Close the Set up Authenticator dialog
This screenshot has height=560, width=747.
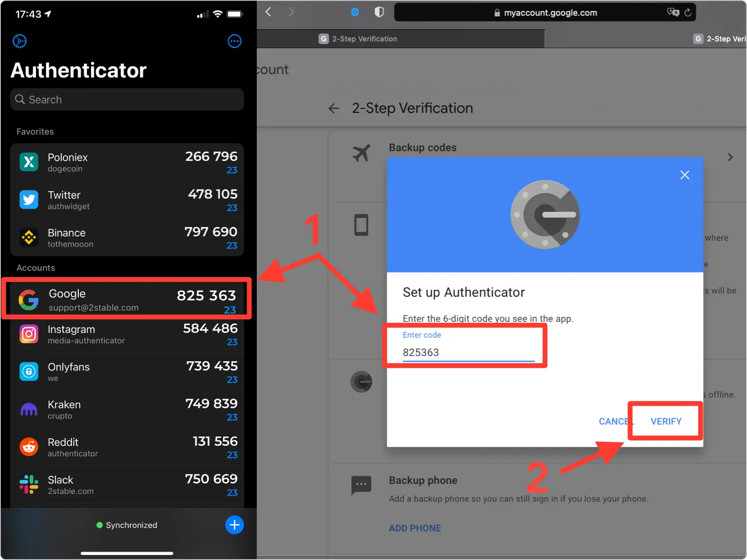pos(685,175)
